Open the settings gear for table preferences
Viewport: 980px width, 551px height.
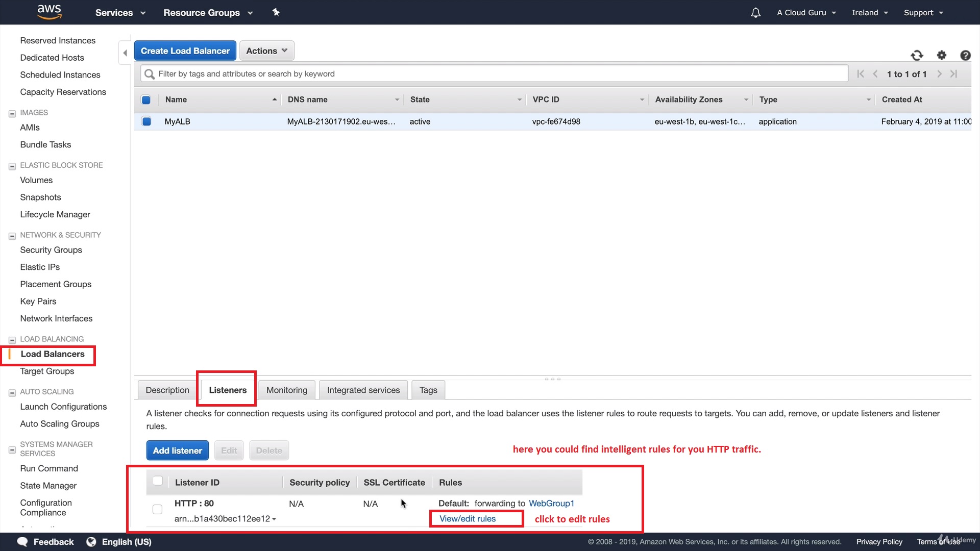click(x=941, y=55)
